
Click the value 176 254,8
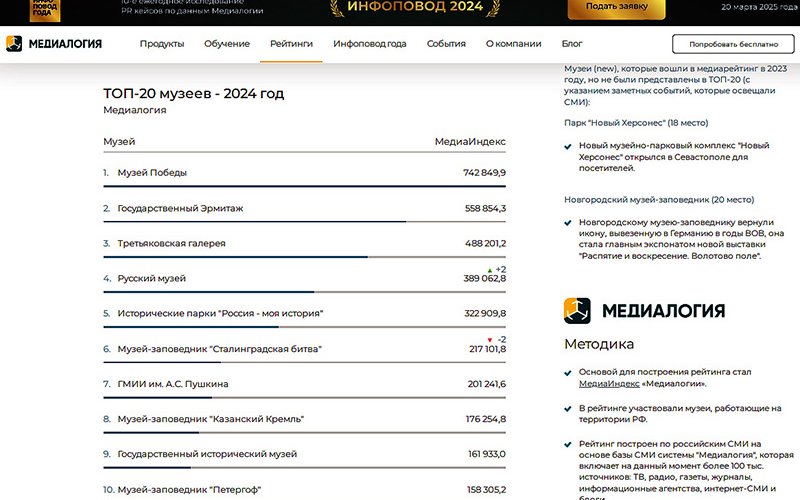pyautogui.click(x=486, y=419)
